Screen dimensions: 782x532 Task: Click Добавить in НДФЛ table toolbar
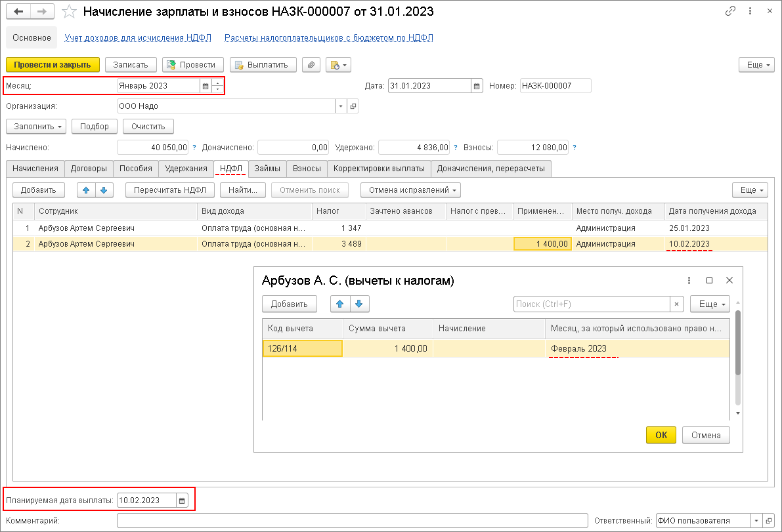tap(38, 190)
